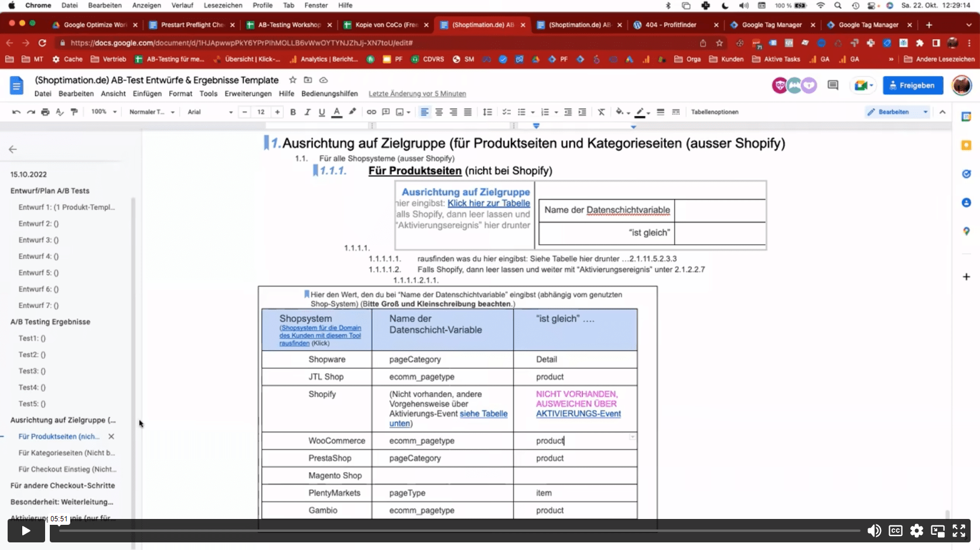Screen dimensions: 980x550
Task: Click the insert link icon in toolbar
Action: click(371, 112)
